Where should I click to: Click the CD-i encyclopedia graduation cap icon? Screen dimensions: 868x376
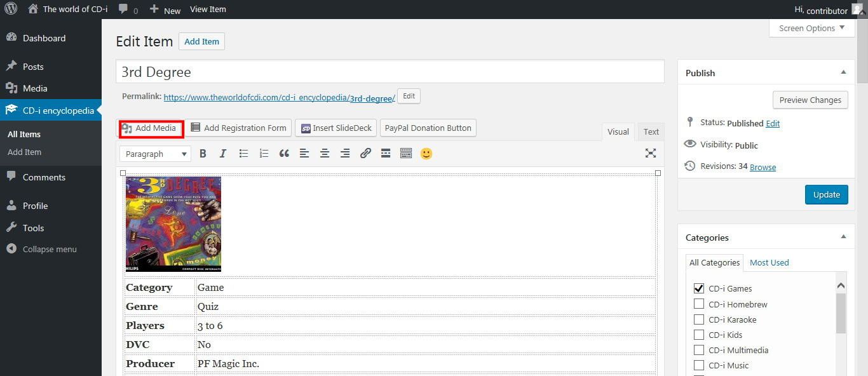tap(11, 111)
